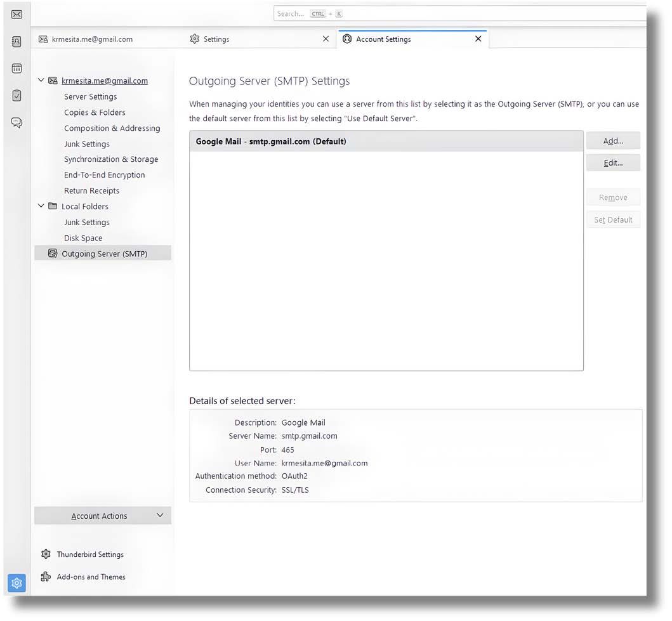
Task: Click the Add button for SMTP servers
Action: (x=612, y=140)
